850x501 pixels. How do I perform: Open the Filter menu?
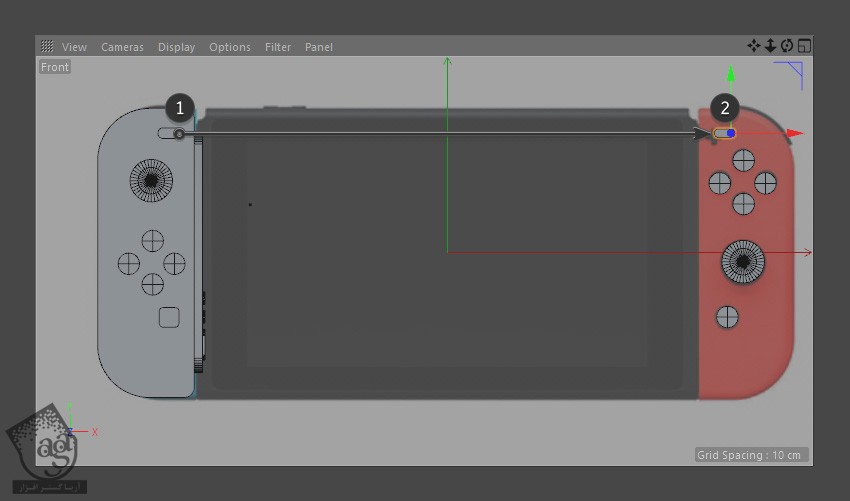(278, 47)
